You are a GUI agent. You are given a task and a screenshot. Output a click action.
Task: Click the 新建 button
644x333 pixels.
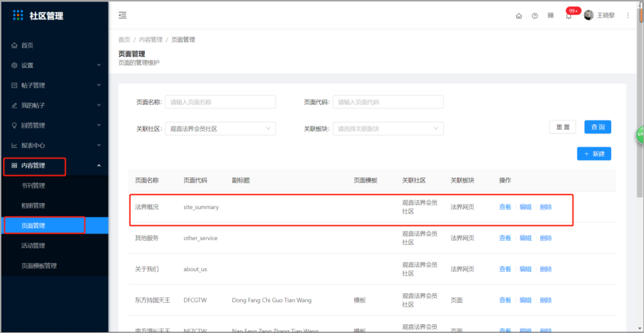pos(594,154)
